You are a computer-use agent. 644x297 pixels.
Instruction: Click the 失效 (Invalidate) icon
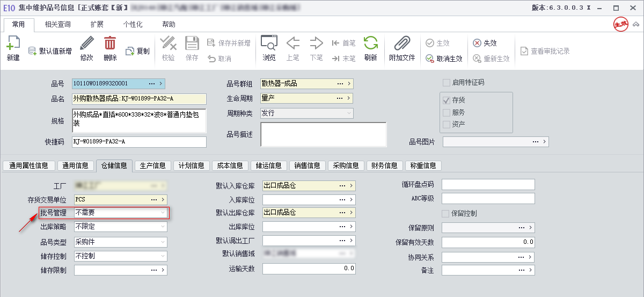click(477, 43)
